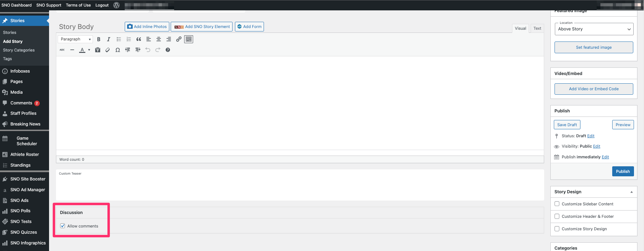This screenshot has height=251, width=644.
Task: Edit the Draft status
Action: 591,136
